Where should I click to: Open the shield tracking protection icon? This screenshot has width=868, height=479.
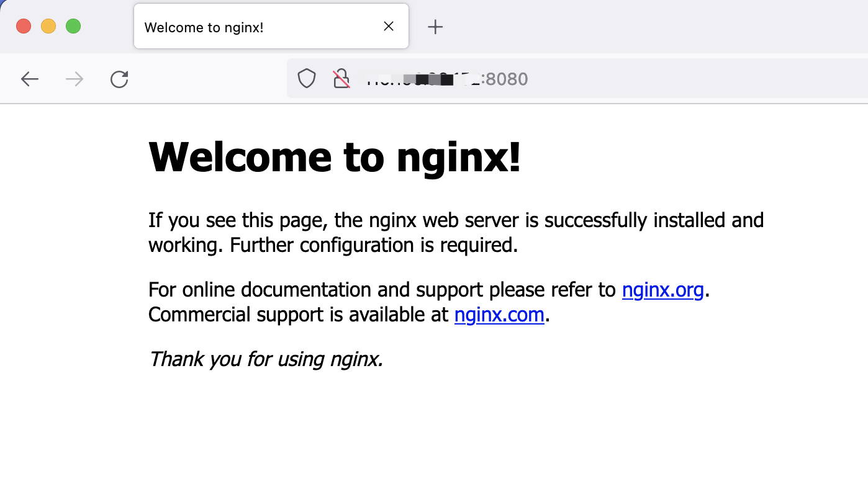coord(307,79)
